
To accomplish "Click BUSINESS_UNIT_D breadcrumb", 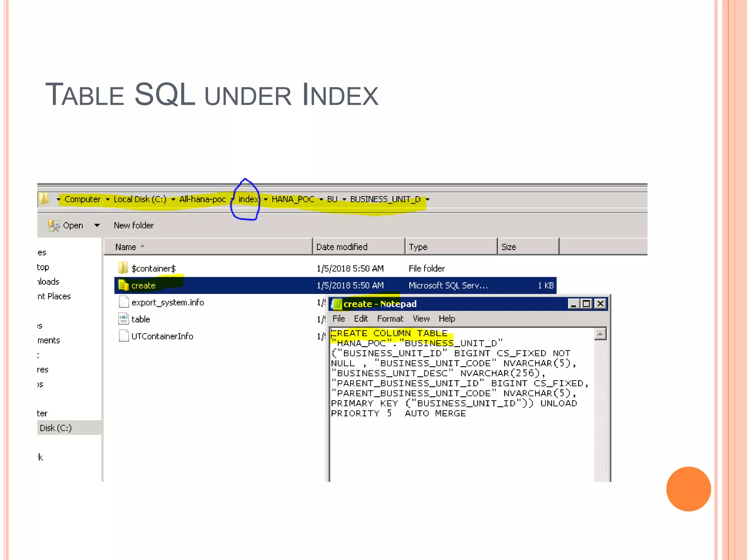I will pos(385,199).
